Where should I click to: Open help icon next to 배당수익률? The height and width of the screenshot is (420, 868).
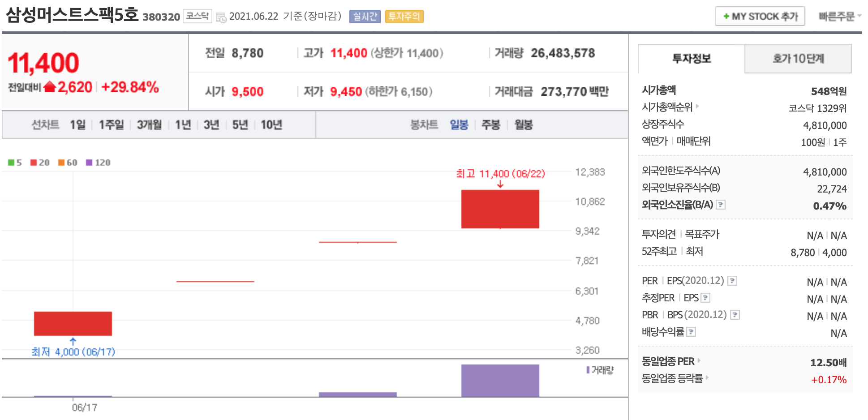coord(691,332)
